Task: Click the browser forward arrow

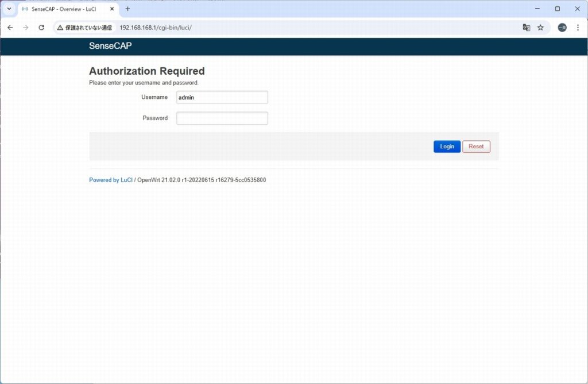Action: [x=25, y=28]
